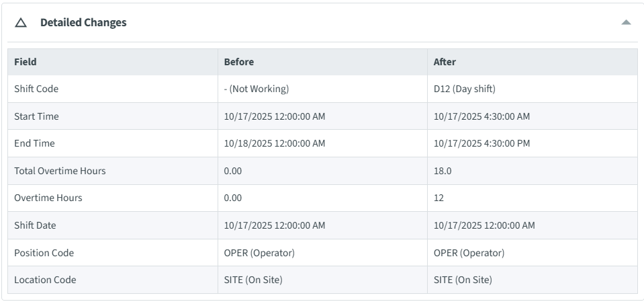This screenshot has width=644, height=306.
Task: Click the Position Code row label
Action: pyautogui.click(x=44, y=253)
